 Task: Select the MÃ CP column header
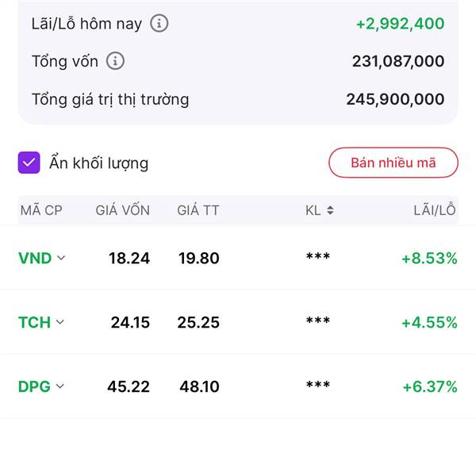[x=41, y=210]
